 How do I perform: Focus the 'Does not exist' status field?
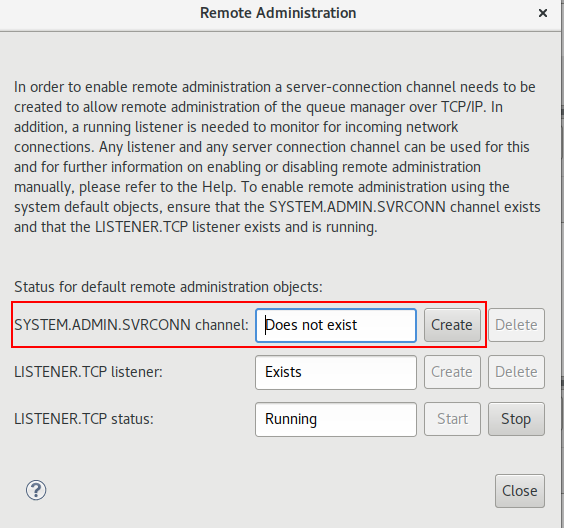(x=336, y=325)
